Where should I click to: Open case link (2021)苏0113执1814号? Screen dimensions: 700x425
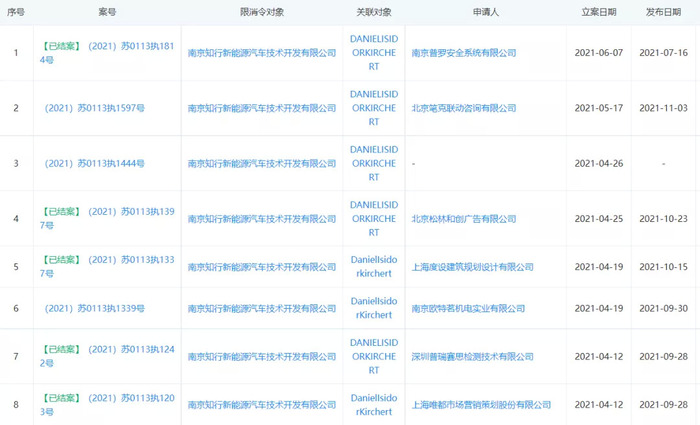[x=107, y=53]
